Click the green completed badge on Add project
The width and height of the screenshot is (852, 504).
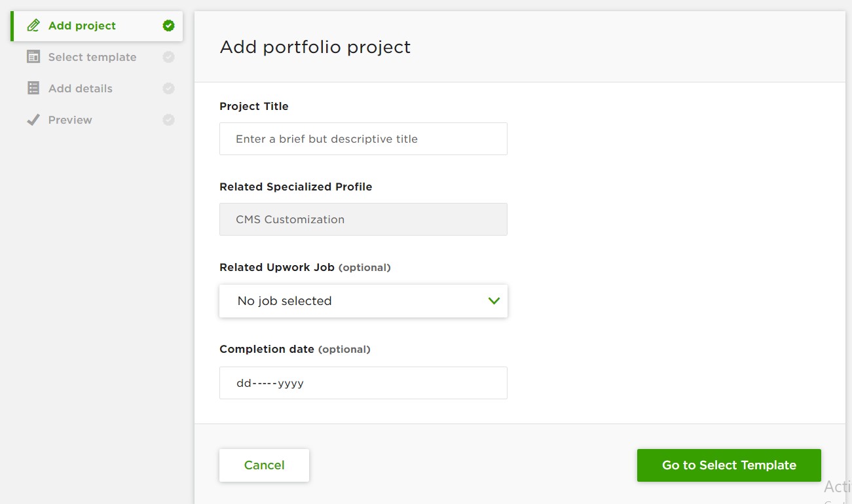coord(168,26)
